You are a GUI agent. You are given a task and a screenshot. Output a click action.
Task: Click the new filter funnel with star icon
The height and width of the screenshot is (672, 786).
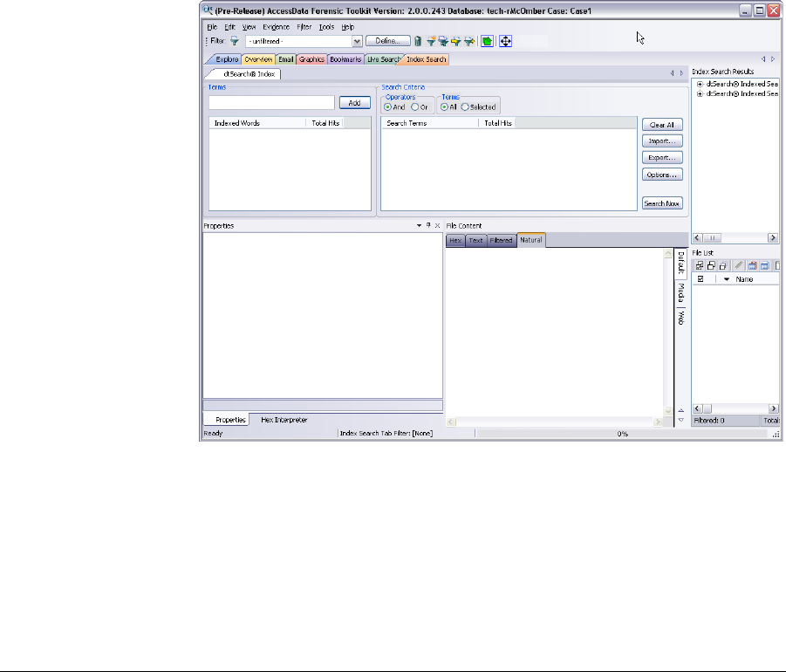click(431, 41)
